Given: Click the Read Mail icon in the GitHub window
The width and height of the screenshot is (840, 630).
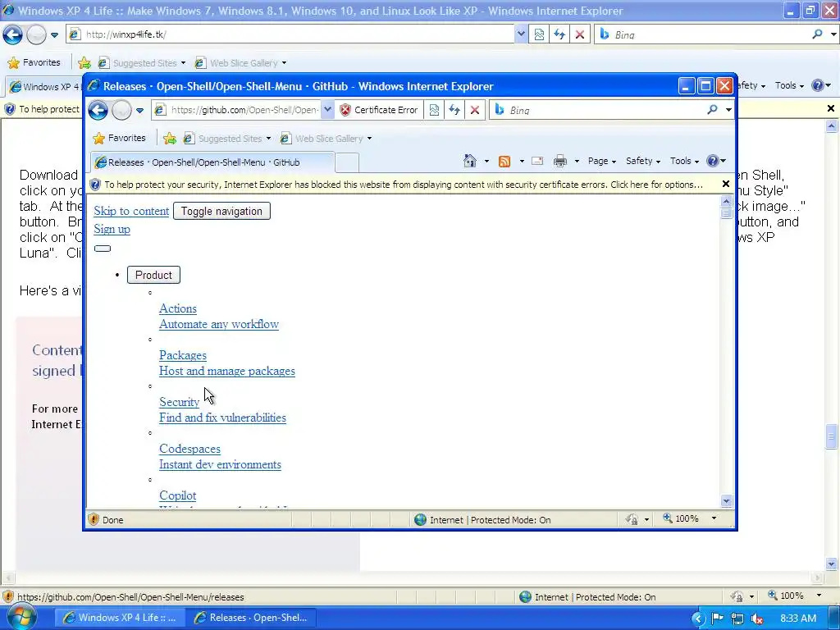Looking at the screenshot, I should [537, 161].
